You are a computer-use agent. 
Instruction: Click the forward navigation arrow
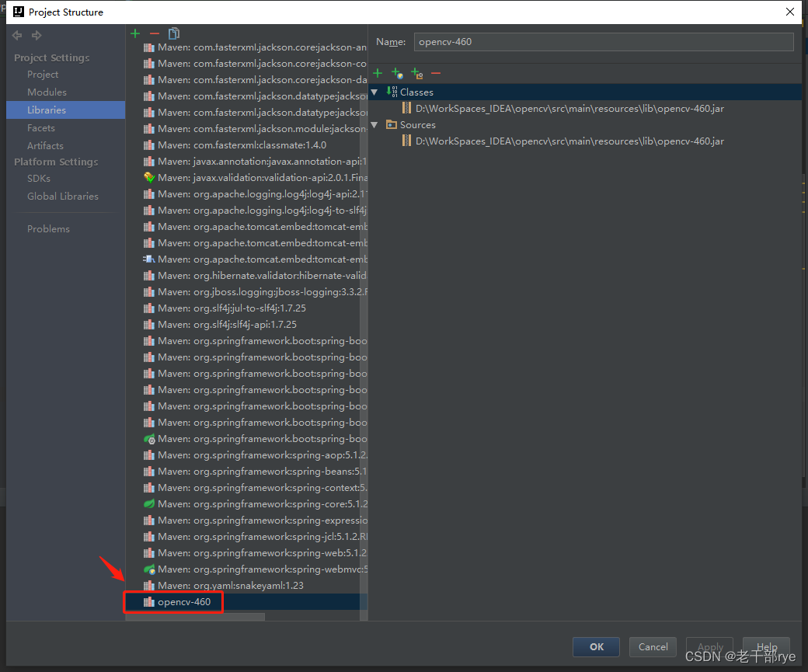(x=37, y=35)
